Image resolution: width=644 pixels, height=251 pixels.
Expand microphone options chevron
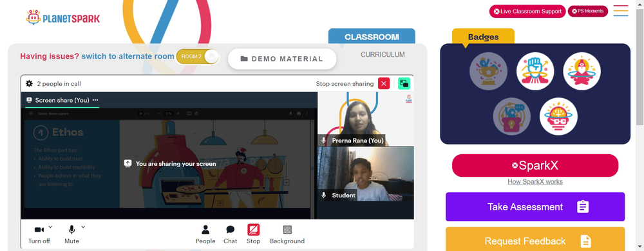83,226
